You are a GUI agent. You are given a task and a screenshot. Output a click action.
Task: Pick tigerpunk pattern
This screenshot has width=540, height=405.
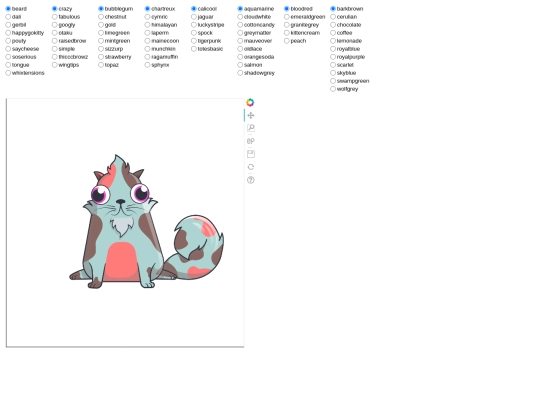point(194,41)
